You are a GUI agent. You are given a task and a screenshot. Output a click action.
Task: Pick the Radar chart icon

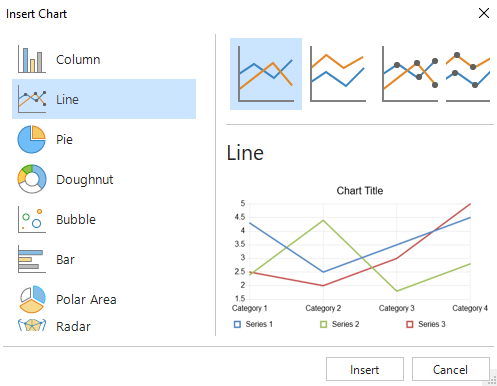[32, 325]
